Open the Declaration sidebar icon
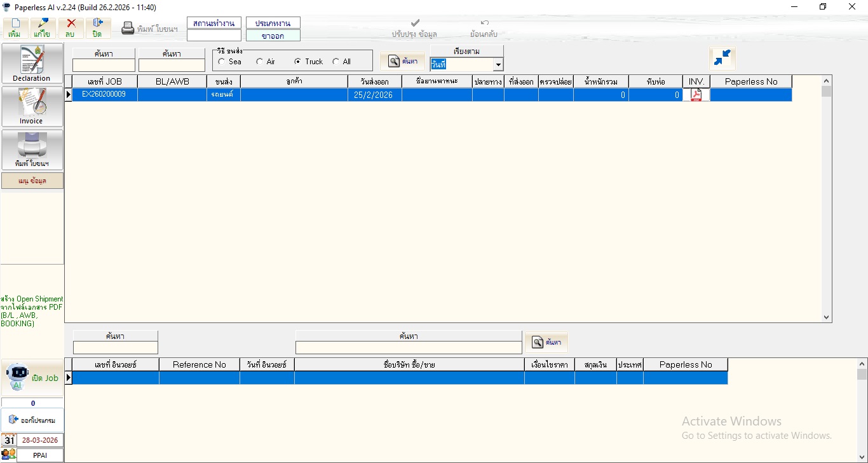 [x=32, y=64]
